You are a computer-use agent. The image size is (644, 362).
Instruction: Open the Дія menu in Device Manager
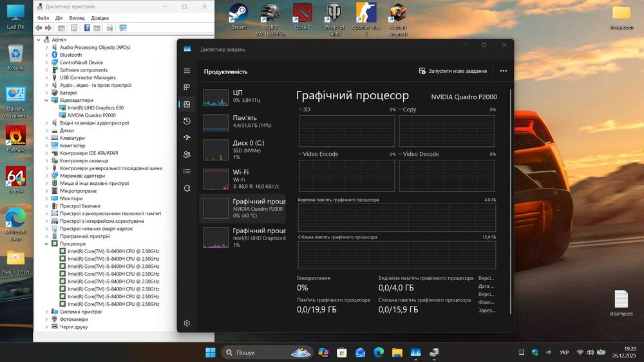[59, 18]
